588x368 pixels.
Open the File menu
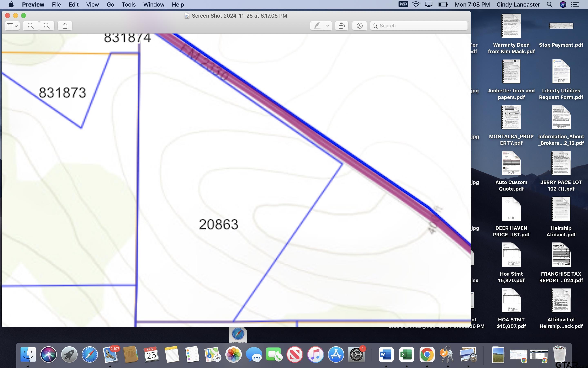pyautogui.click(x=56, y=4)
